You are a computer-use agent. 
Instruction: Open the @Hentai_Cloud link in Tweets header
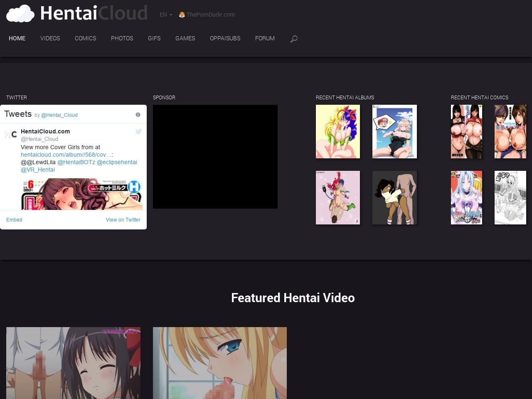pyautogui.click(x=59, y=115)
